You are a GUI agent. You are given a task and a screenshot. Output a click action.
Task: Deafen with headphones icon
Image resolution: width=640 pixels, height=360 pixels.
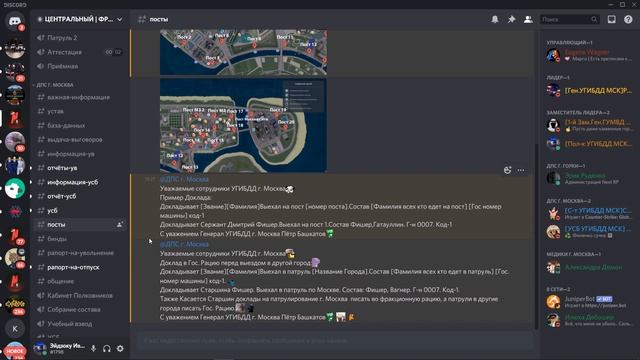pyautogui.click(x=107, y=349)
